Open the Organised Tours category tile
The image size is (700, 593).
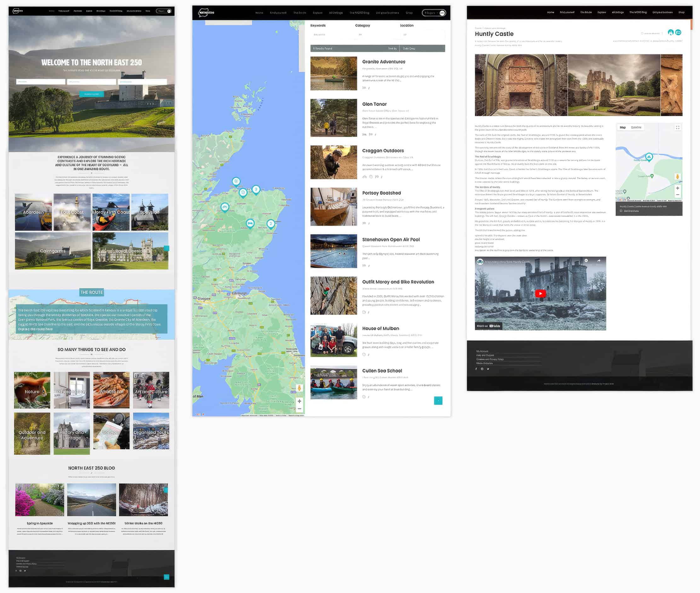tap(151, 431)
